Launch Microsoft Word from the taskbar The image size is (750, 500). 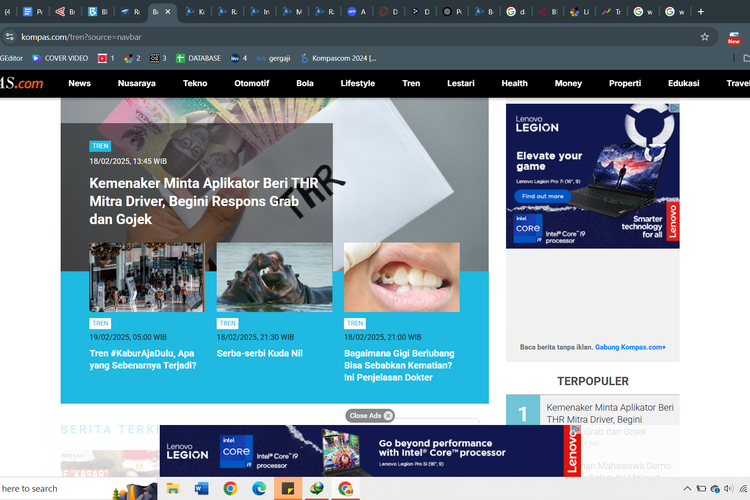201,488
